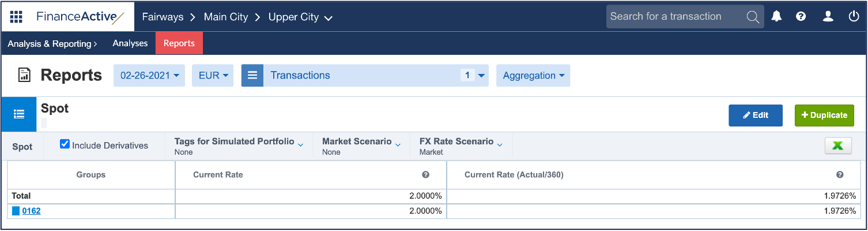Screen dimensions: 868x231
Task: Open the user profile icon
Action: point(828,17)
